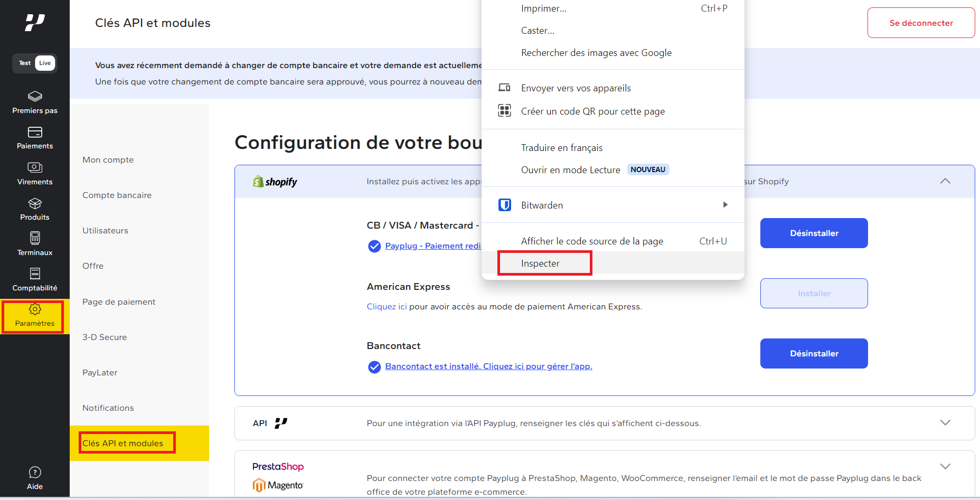Open Aide question mark icon
980x500 pixels.
pos(35,472)
